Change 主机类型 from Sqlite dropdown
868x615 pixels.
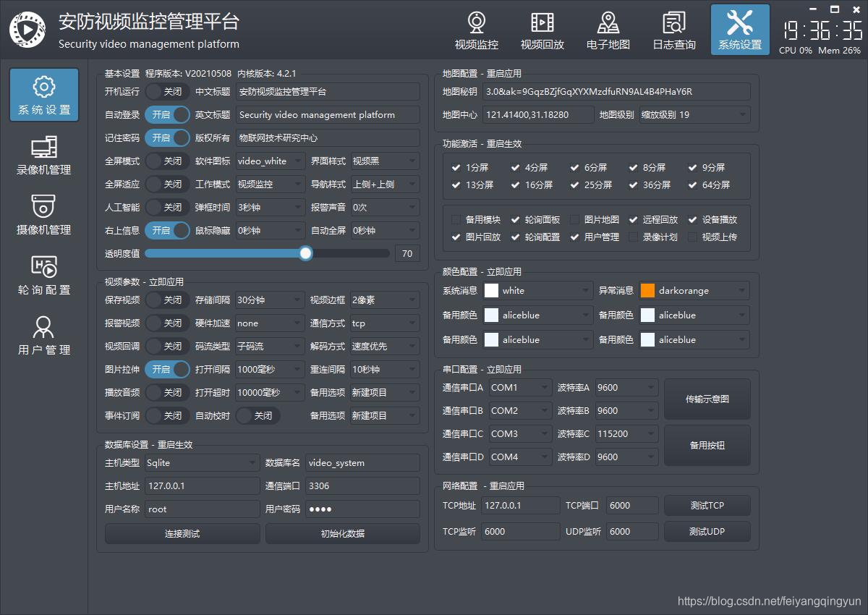(201, 462)
